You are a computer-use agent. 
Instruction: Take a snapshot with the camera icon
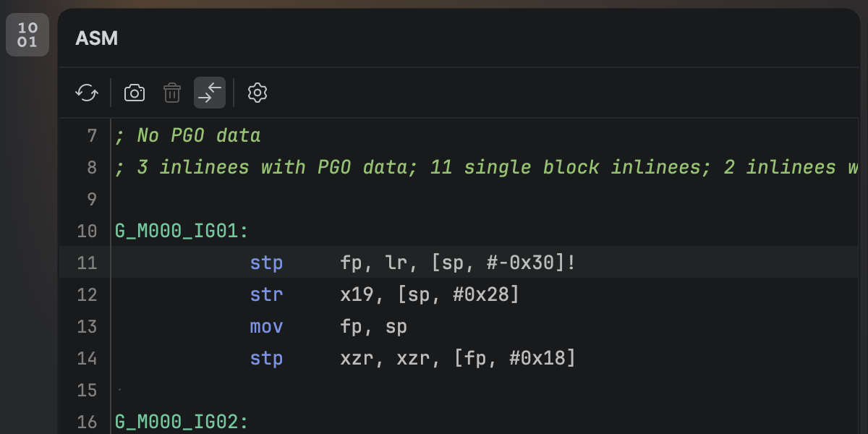click(x=135, y=93)
